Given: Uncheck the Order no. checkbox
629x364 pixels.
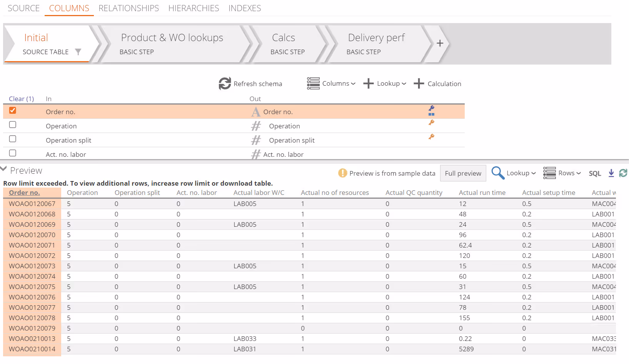Looking at the screenshot, I should tap(13, 111).
